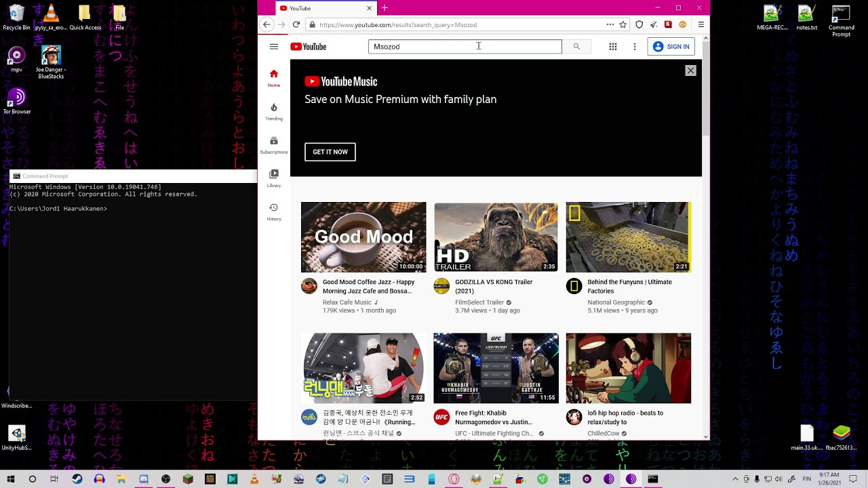This screenshot has width=868, height=488.
Task: Go back in Firefox
Action: coord(267,24)
